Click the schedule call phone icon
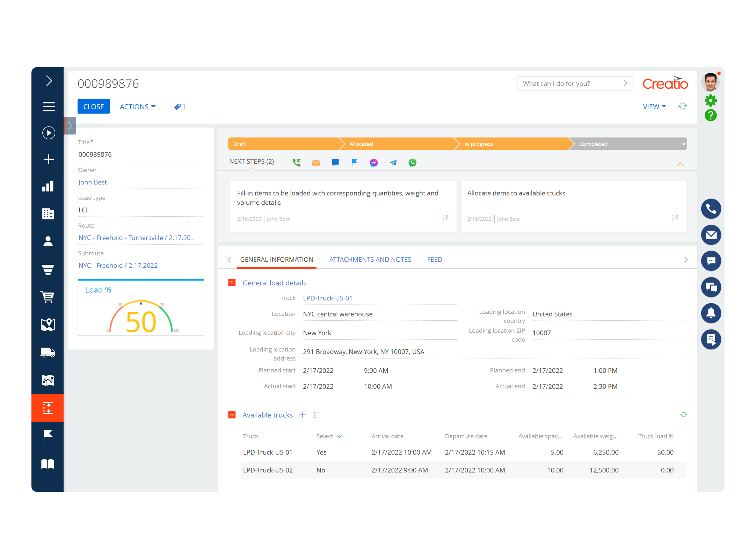 pyautogui.click(x=297, y=162)
